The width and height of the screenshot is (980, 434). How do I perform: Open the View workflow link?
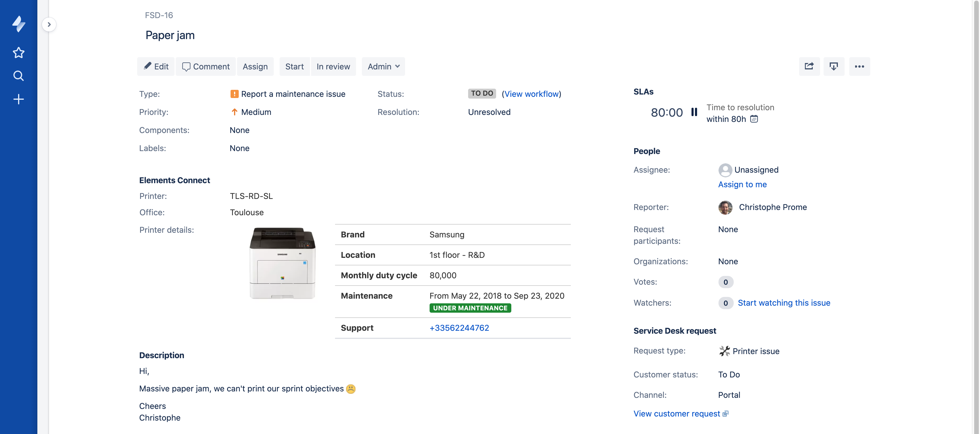coord(531,94)
